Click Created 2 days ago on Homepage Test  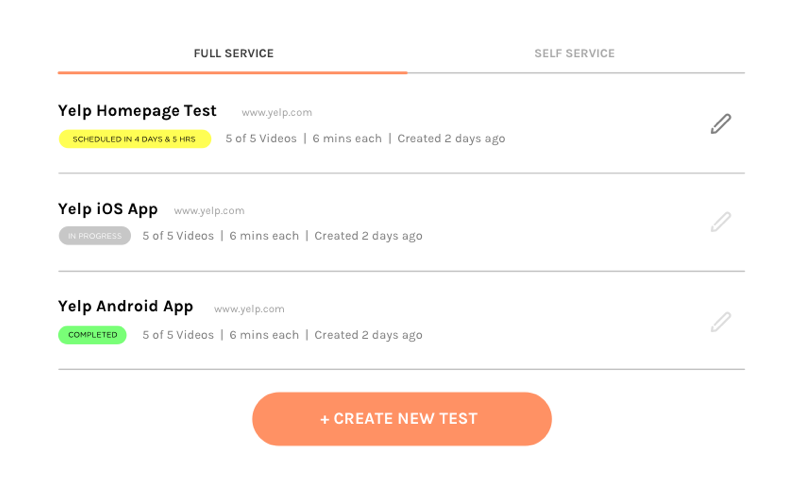point(451,139)
